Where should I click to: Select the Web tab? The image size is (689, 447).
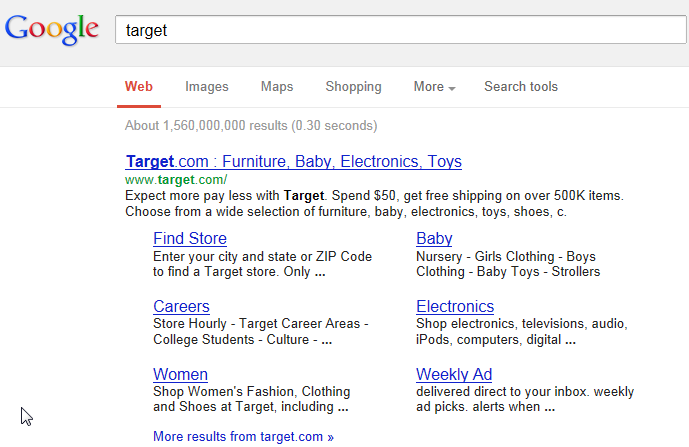click(x=139, y=87)
